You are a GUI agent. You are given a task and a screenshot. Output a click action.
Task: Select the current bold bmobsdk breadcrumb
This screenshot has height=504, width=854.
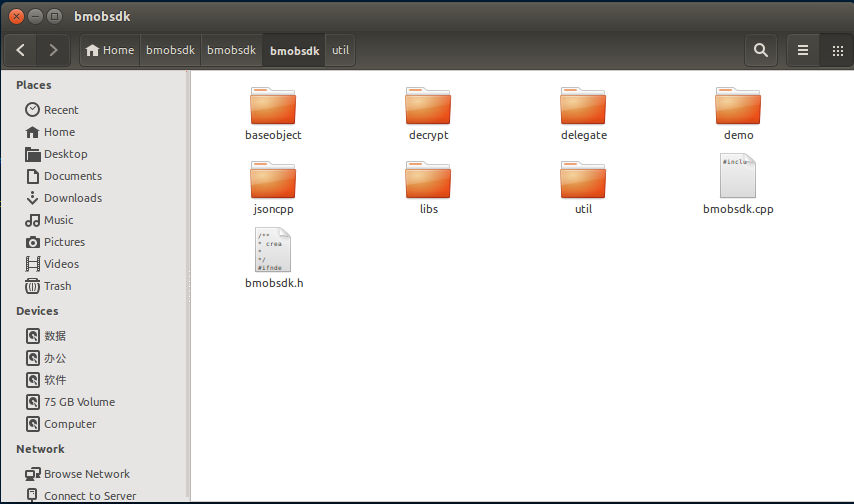pos(294,50)
